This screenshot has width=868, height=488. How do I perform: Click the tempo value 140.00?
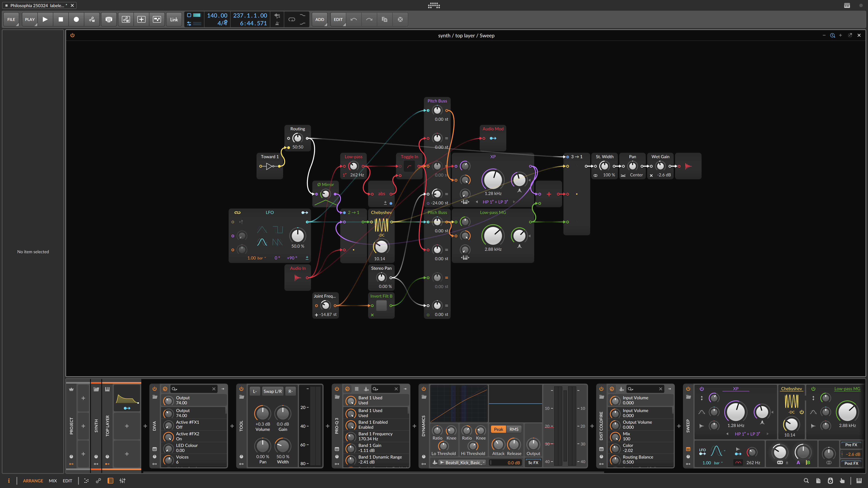pyautogui.click(x=217, y=15)
